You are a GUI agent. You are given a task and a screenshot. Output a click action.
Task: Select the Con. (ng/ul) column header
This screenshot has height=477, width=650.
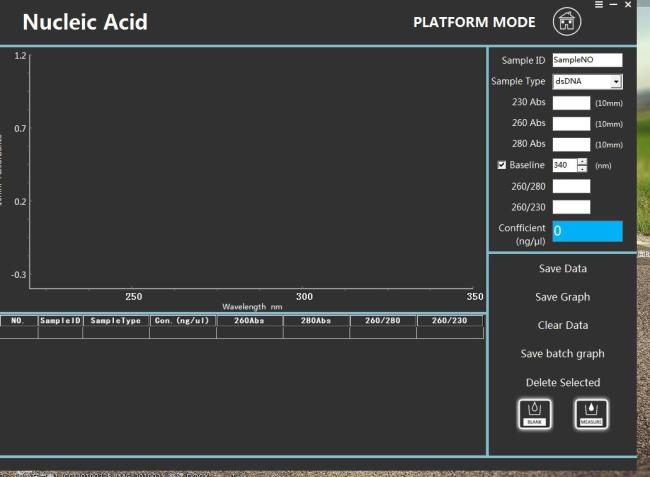point(183,321)
